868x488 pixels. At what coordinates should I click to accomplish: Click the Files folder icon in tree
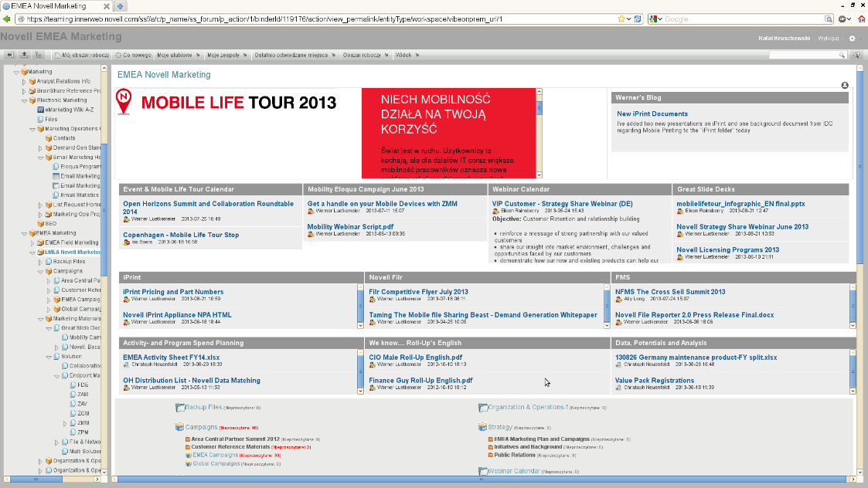(40, 119)
